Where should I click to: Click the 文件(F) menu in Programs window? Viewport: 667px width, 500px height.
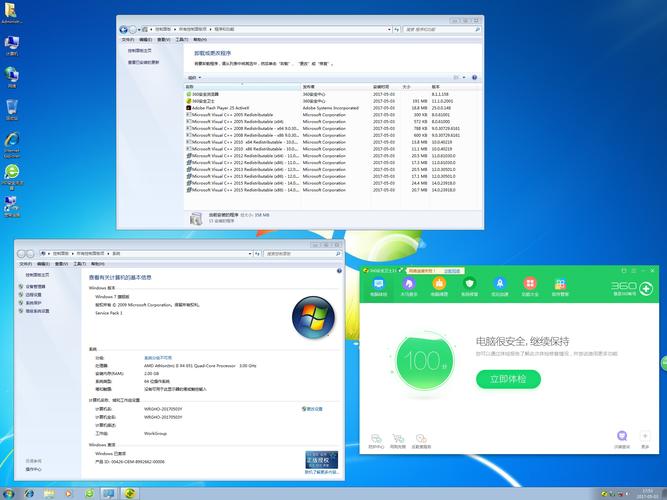pos(128,40)
